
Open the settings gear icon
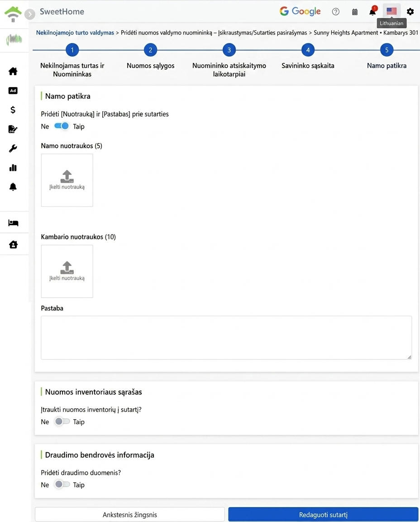point(410,12)
